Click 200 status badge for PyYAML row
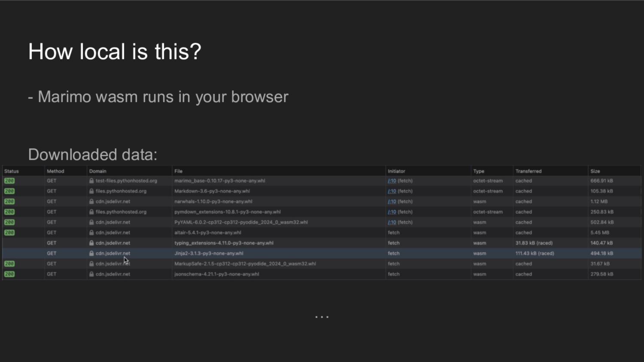Image resolution: width=644 pixels, height=362 pixels. coord(9,222)
